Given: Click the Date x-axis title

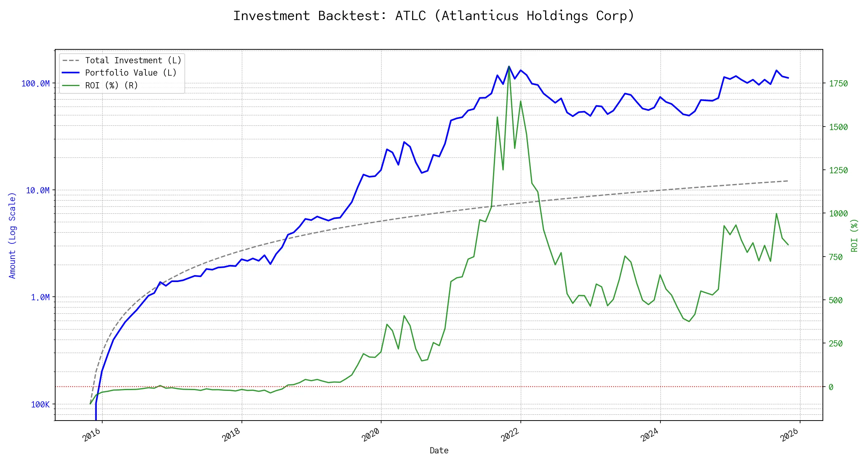Looking at the screenshot, I should tap(439, 451).
